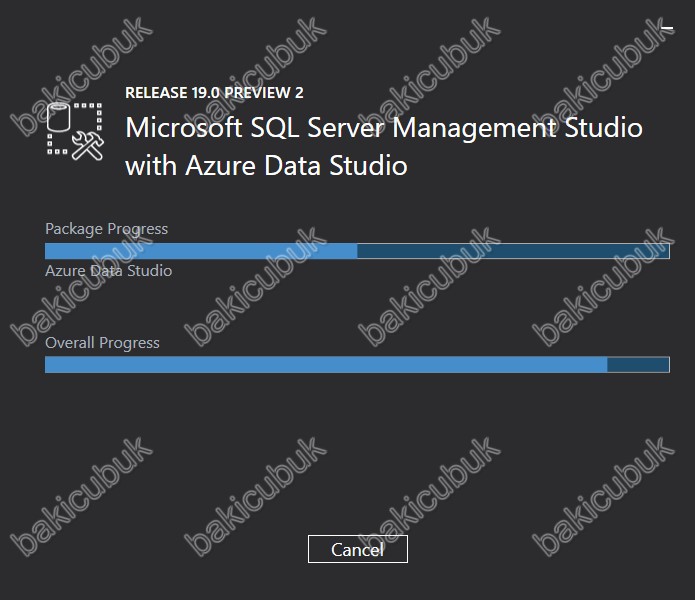Cancel the installation
Screen dimensions: 695x600
click(358, 549)
